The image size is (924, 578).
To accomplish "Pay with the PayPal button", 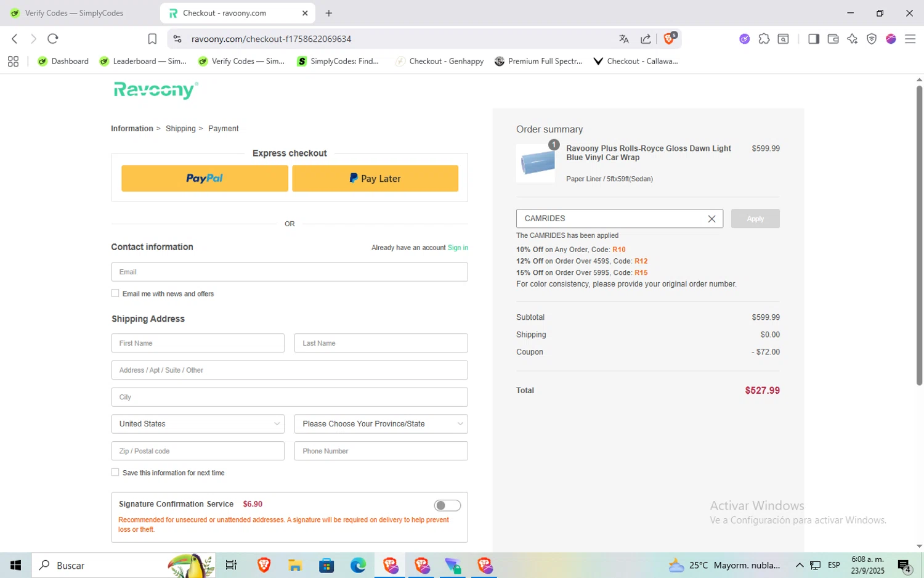I will (x=205, y=178).
